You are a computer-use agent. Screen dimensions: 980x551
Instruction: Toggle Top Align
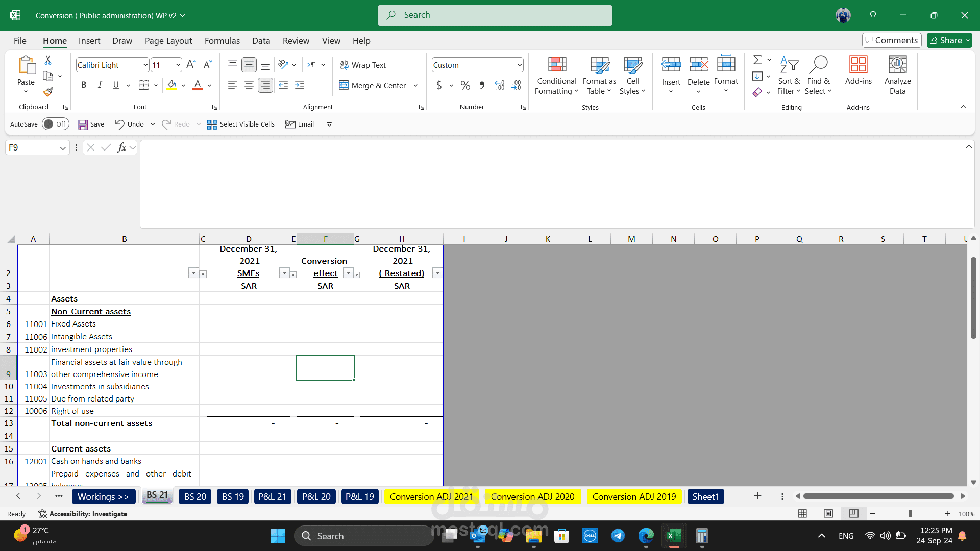[x=233, y=65]
